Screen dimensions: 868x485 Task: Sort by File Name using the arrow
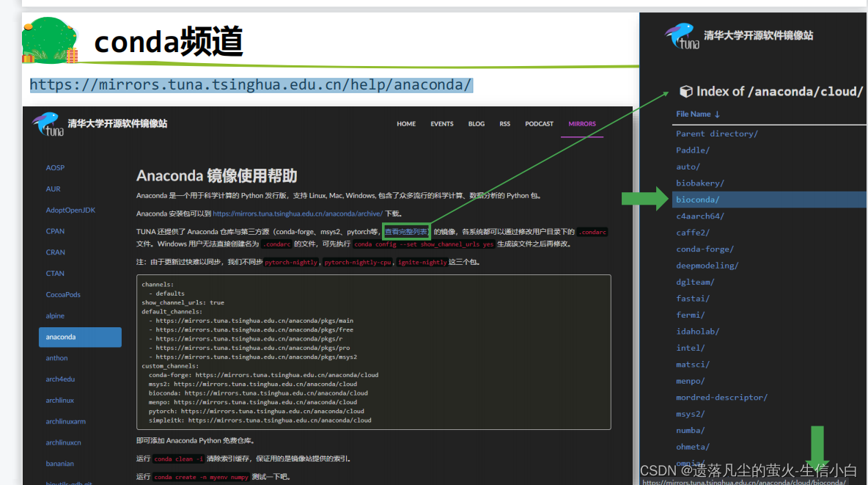tap(718, 114)
